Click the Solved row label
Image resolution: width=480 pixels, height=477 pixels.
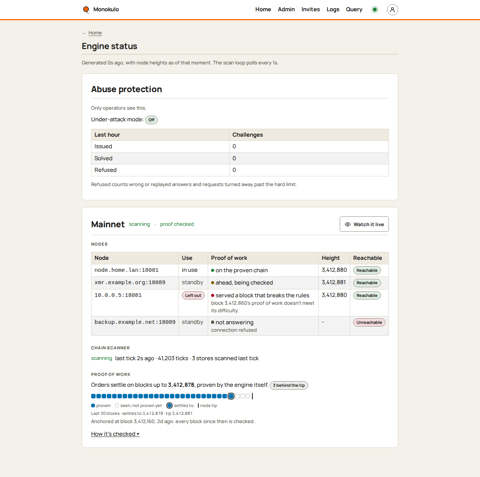(103, 158)
